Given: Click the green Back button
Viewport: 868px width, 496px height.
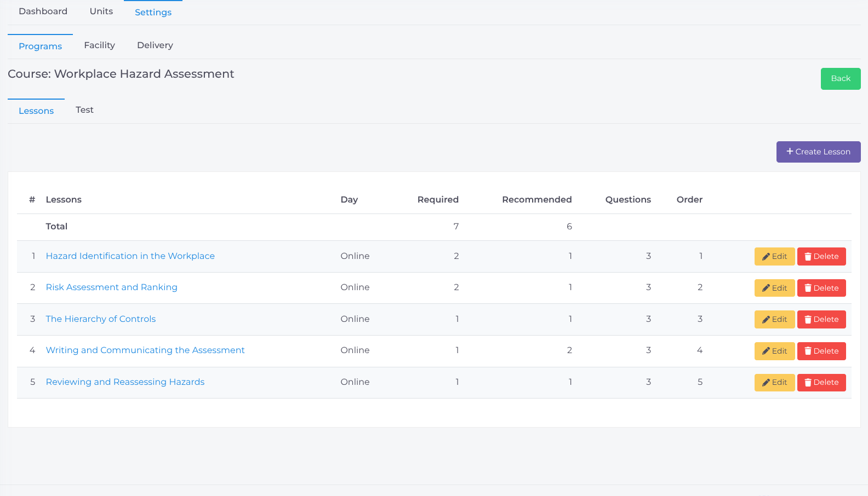Looking at the screenshot, I should click(x=841, y=79).
